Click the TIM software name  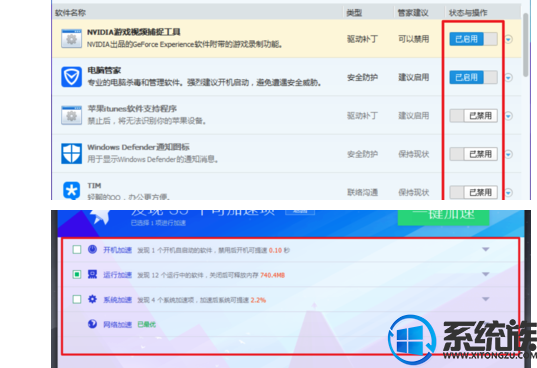click(94, 186)
